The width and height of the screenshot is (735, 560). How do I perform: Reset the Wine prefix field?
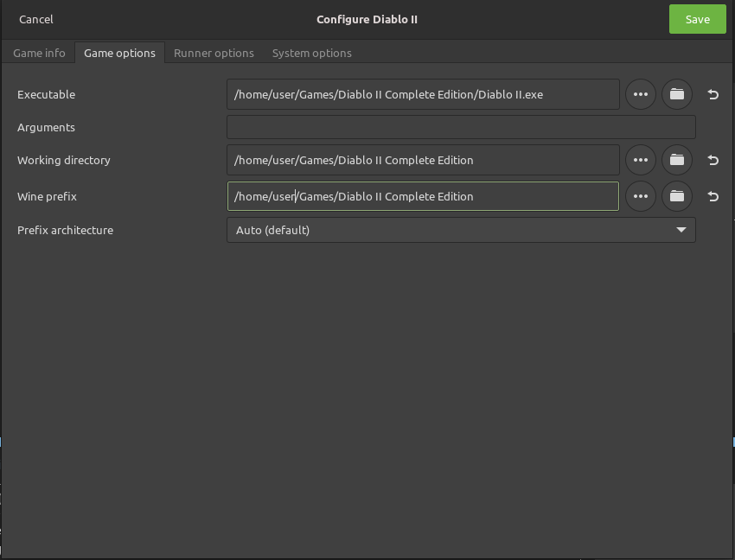(x=713, y=197)
